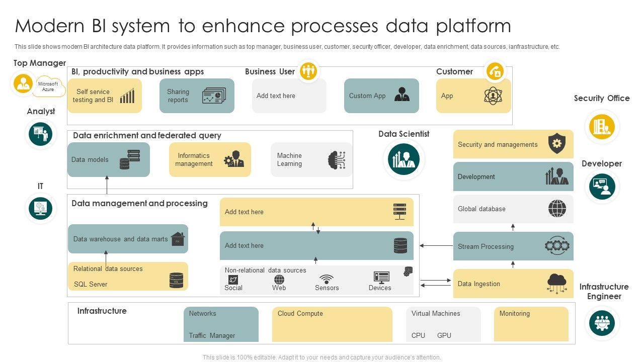644x362 pixels.
Task: Click the Business User group icon
Action: point(307,71)
